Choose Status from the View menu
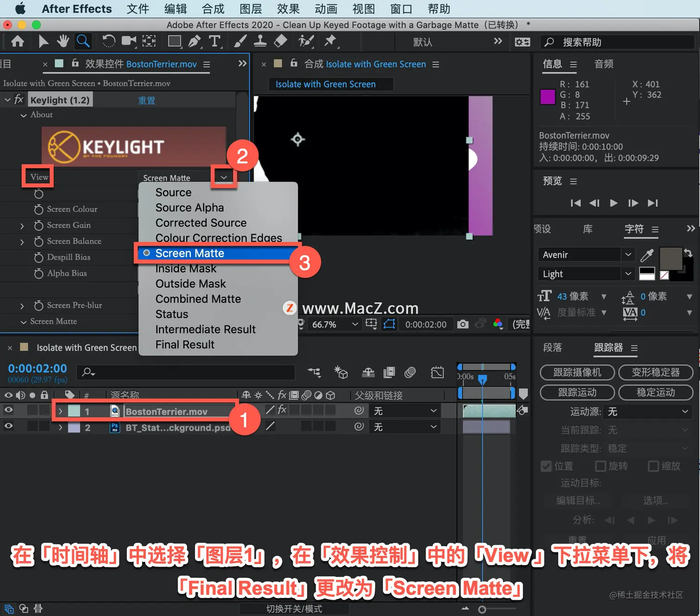 click(x=172, y=314)
